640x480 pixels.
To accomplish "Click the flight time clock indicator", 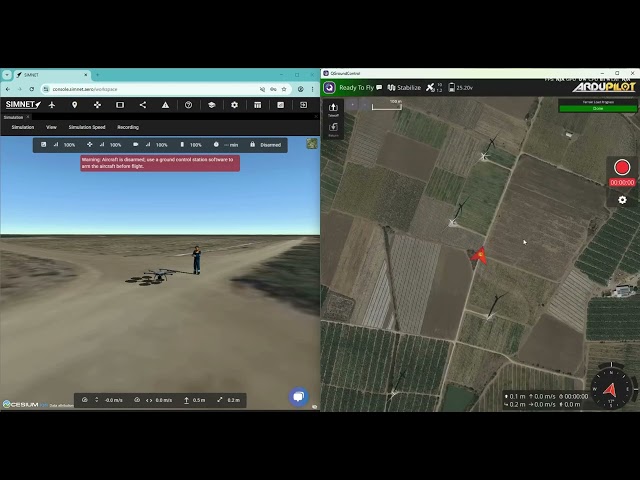I will coord(226,145).
